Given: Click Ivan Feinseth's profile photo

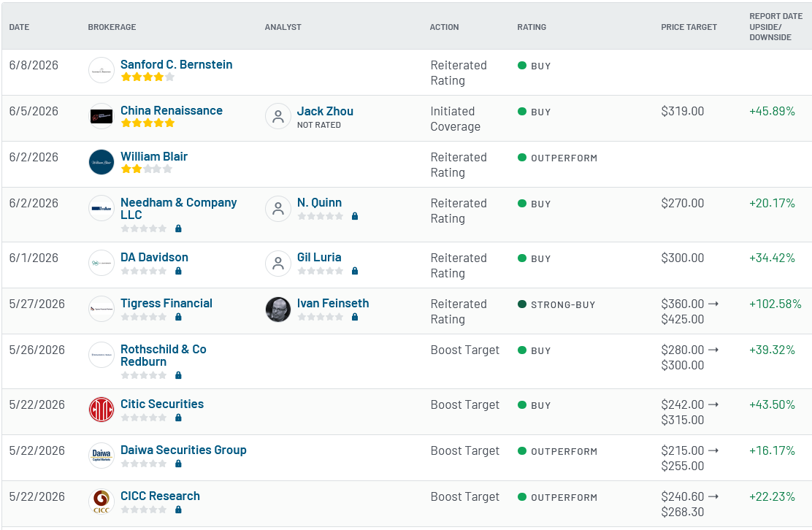Looking at the screenshot, I should pos(278,309).
